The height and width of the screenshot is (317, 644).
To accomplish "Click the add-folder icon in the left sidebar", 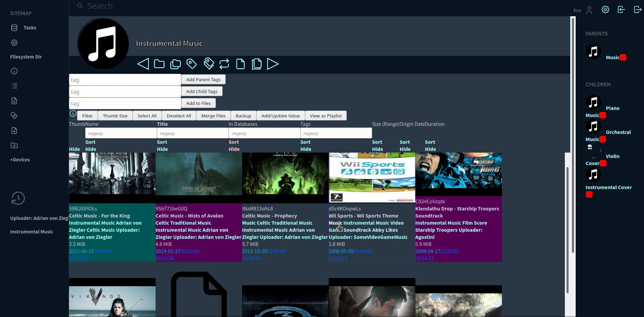I will [14, 145].
